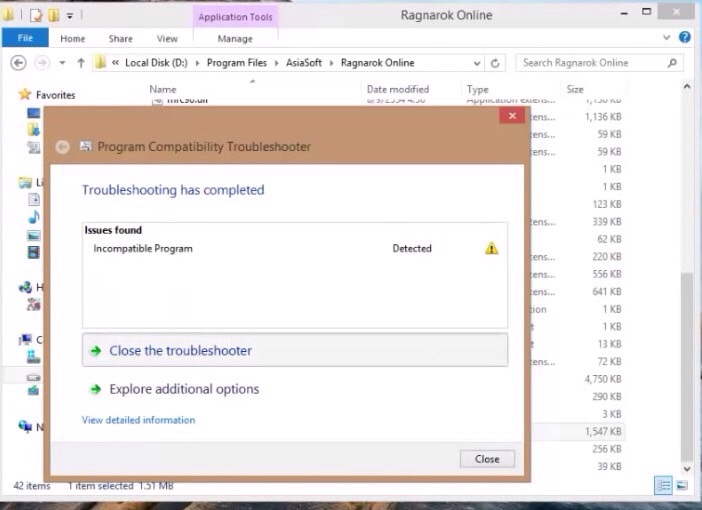Refresh the folder view
702x510 pixels.
495,63
